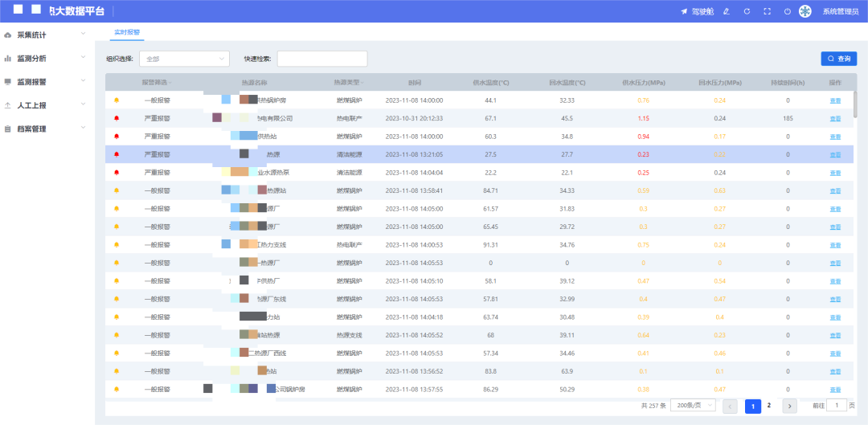This screenshot has height=425, width=868.
Task: Click the yellow bell on the 13:57:55 row
Action: (x=117, y=389)
